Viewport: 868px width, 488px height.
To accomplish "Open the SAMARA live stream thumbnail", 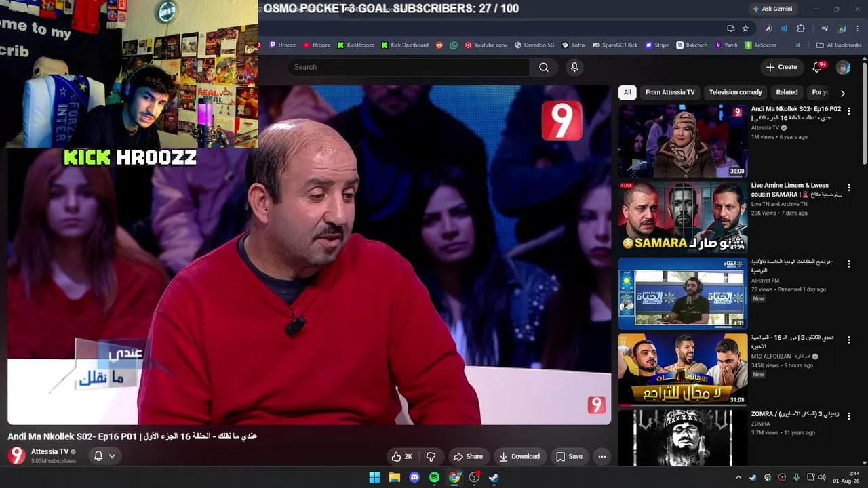I will pos(682,218).
